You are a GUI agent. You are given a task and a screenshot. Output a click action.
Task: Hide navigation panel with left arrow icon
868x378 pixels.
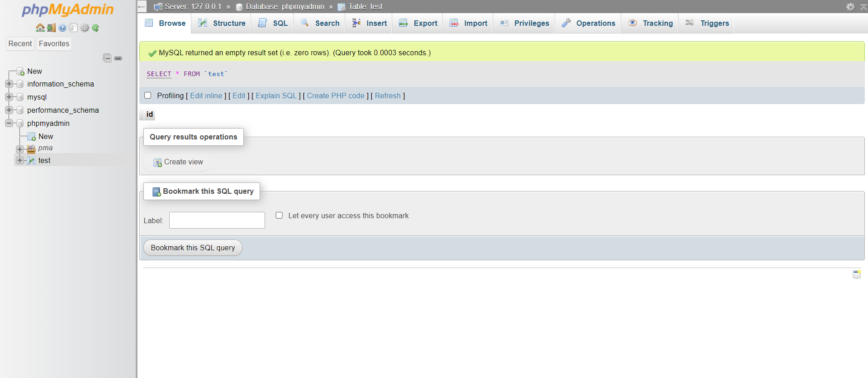142,7
